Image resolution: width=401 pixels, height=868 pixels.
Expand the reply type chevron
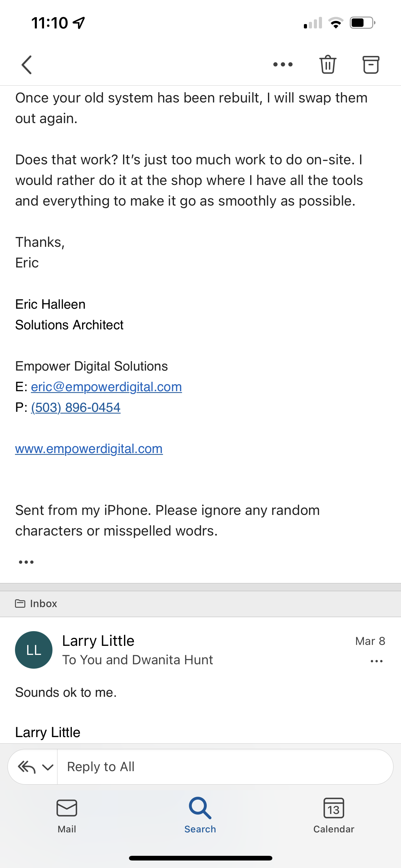[x=48, y=767]
